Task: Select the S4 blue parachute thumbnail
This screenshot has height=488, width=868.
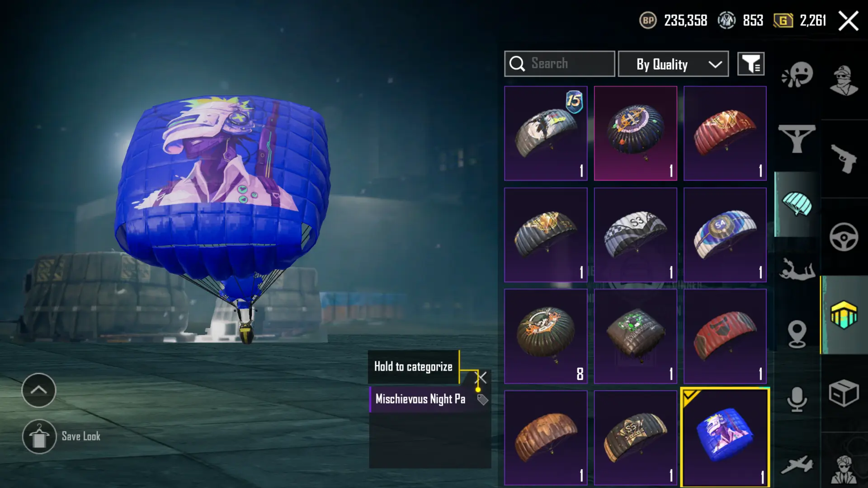Action: [725, 235]
